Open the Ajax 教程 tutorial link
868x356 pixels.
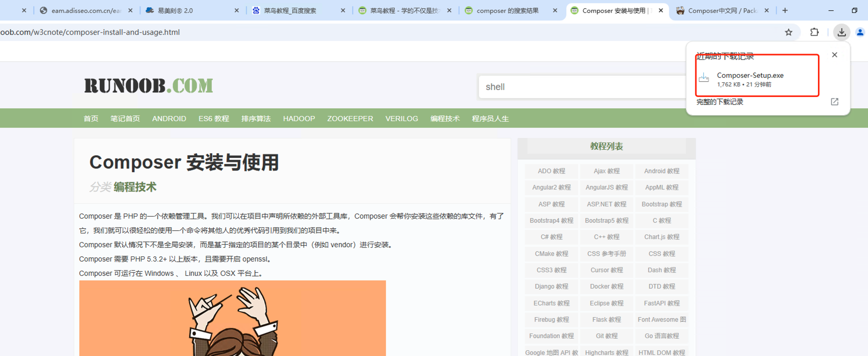coord(607,171)
